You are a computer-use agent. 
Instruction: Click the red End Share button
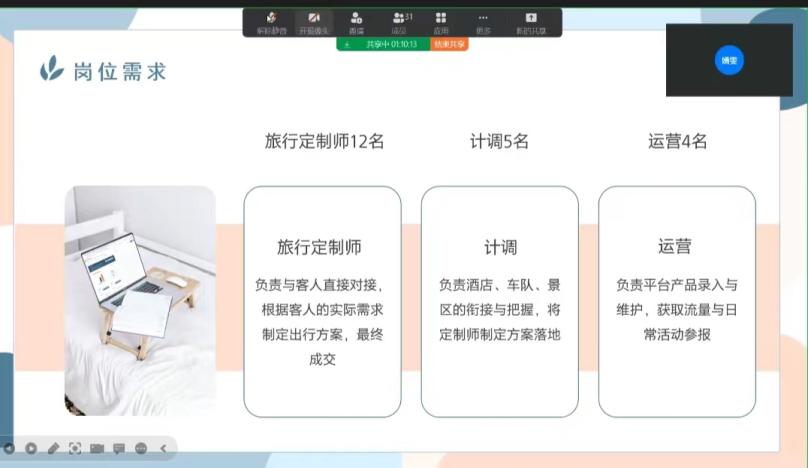click(449, 44)
